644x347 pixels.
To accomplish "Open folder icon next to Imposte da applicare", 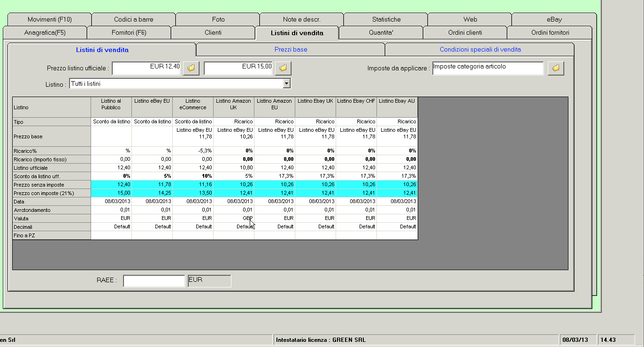I will pos(556,68).
